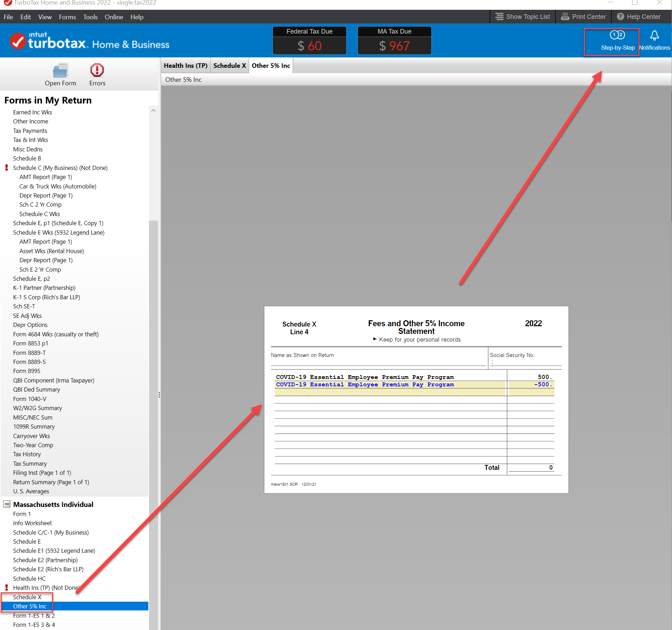Viewport: 672px width, 630px height.
Task: Open Other Income form
Action: click(30, 121)
